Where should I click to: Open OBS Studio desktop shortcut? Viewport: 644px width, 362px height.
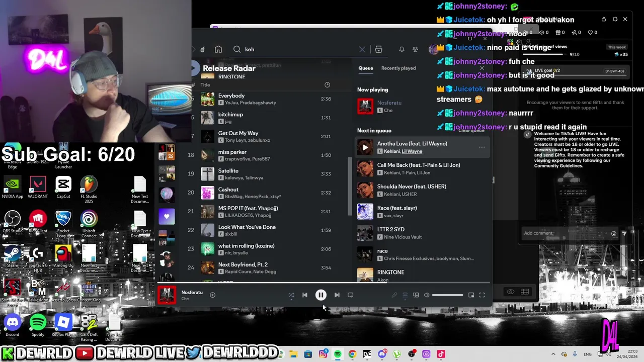click(13, 222)
